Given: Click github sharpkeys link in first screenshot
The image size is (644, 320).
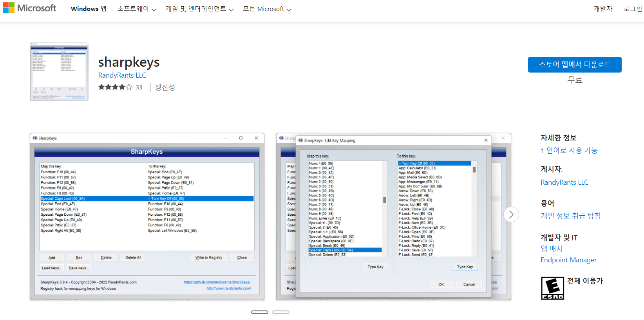Looking at the screenshot, I should (217, 282).
